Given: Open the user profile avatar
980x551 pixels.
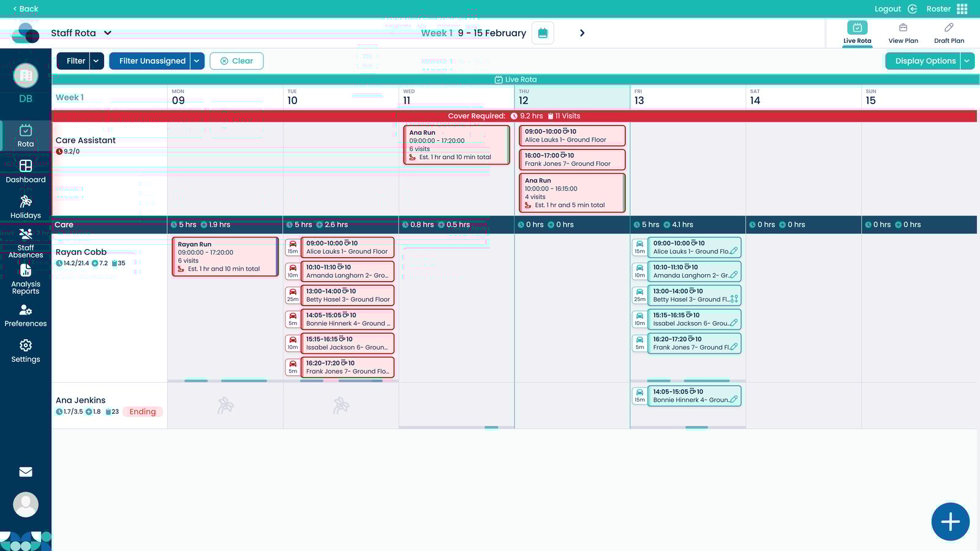Looking at the screenshot, I should [26, 504].
